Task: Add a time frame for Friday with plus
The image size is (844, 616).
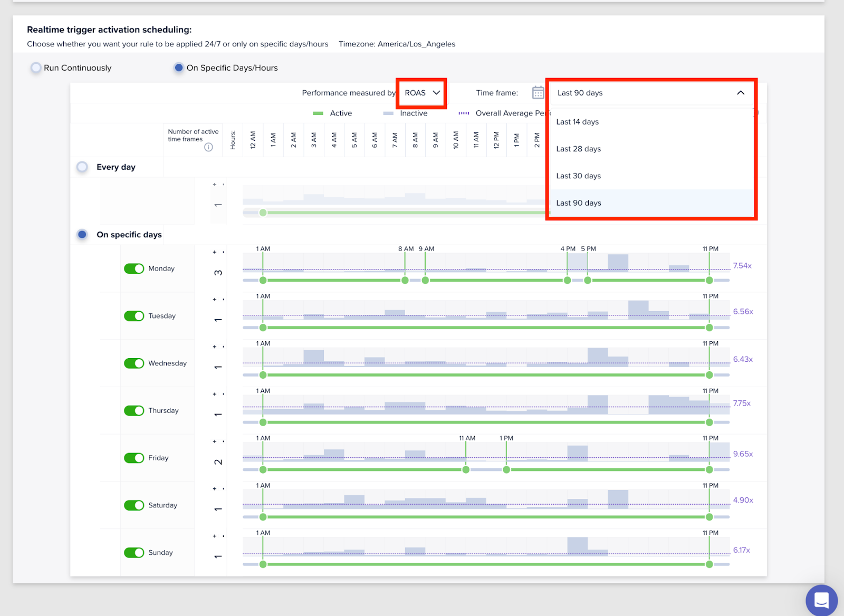Action: point(215,441)
